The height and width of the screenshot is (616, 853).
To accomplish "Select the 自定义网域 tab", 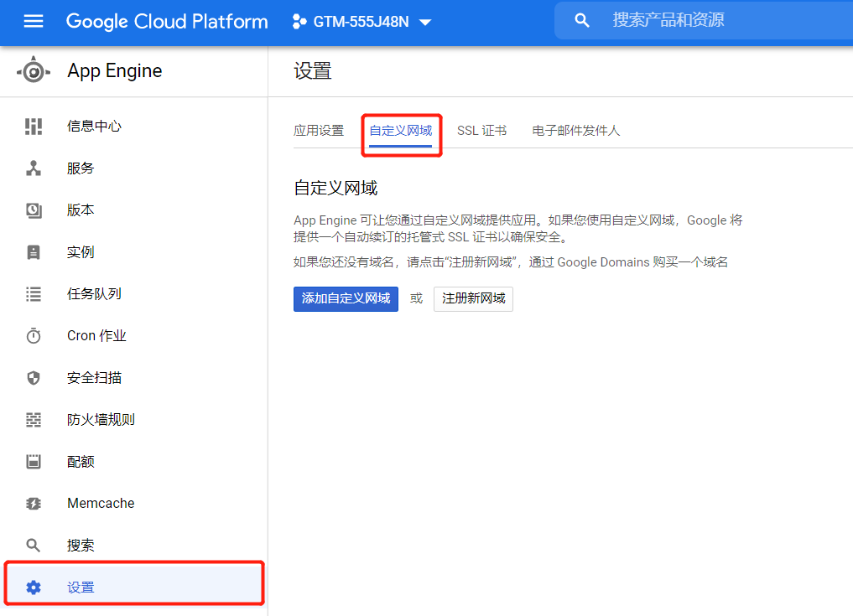I will (x=401, y=131).
